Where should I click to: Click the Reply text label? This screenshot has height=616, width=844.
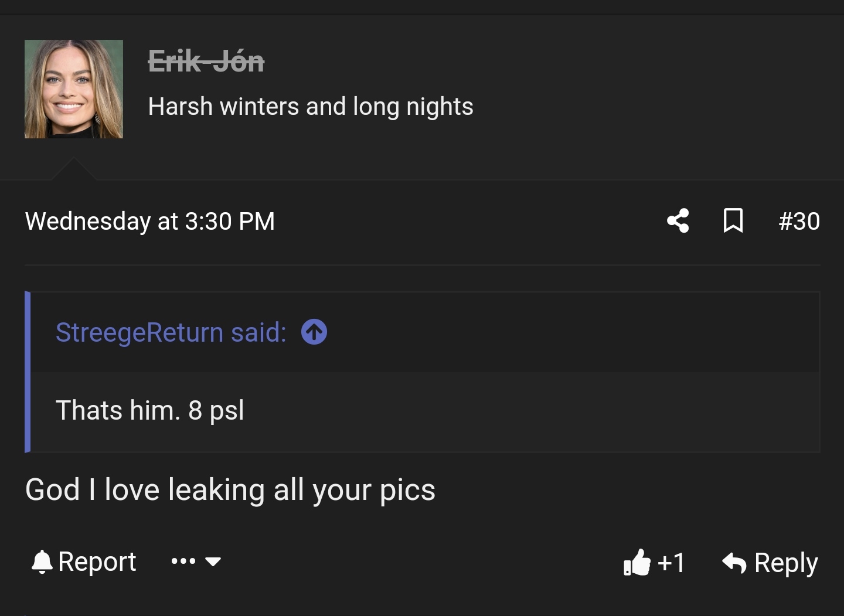[x=786, y=563]
